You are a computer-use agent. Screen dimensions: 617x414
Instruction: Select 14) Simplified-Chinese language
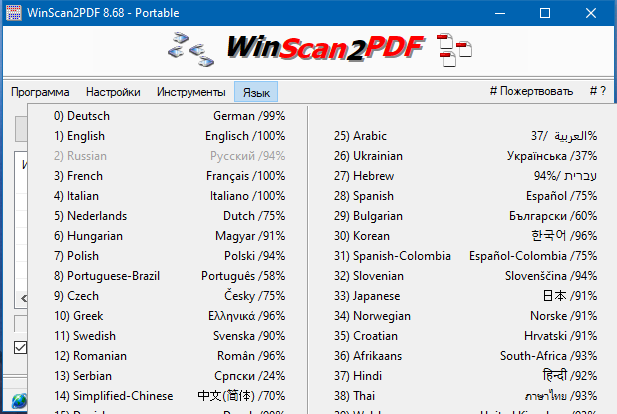[169, 396]
